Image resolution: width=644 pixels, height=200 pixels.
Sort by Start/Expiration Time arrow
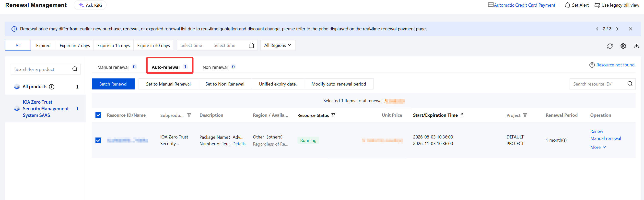462,115
